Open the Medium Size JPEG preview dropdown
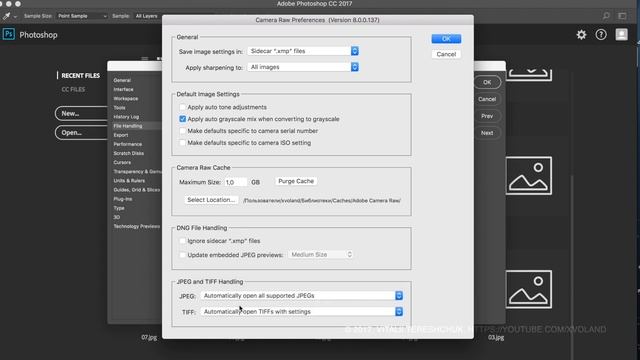The height and width of the screenshot is (360, 640). click(320, 254)
